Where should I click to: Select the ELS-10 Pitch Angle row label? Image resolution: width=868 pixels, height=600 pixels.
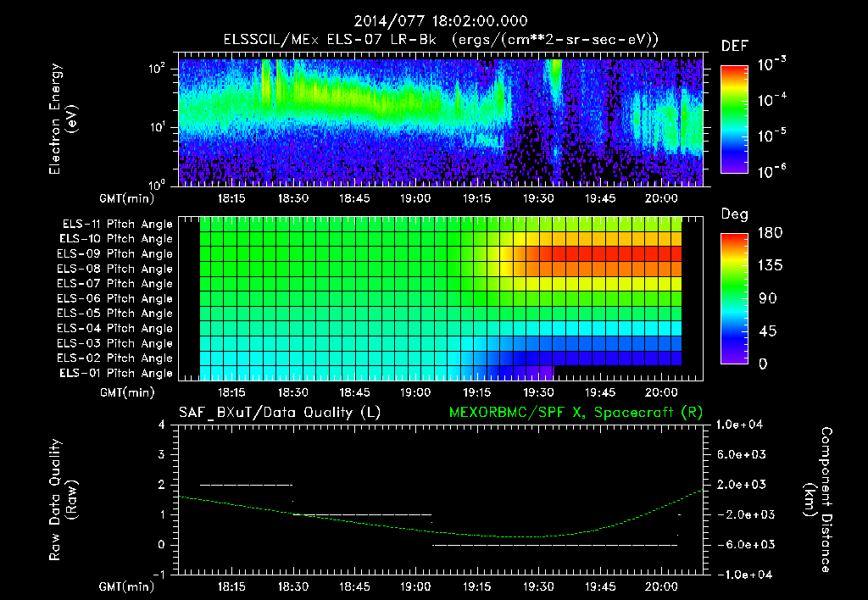click(x=115, y=239)
